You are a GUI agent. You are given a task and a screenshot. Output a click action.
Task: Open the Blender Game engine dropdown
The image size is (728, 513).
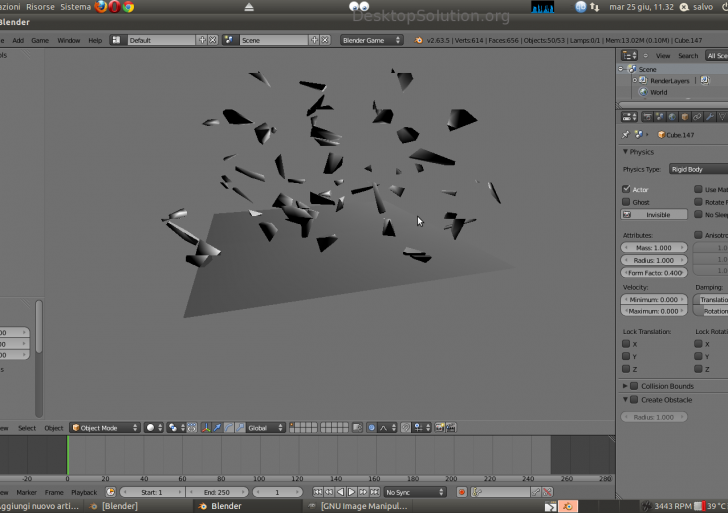pyautogui.click(x=371, y=40)
